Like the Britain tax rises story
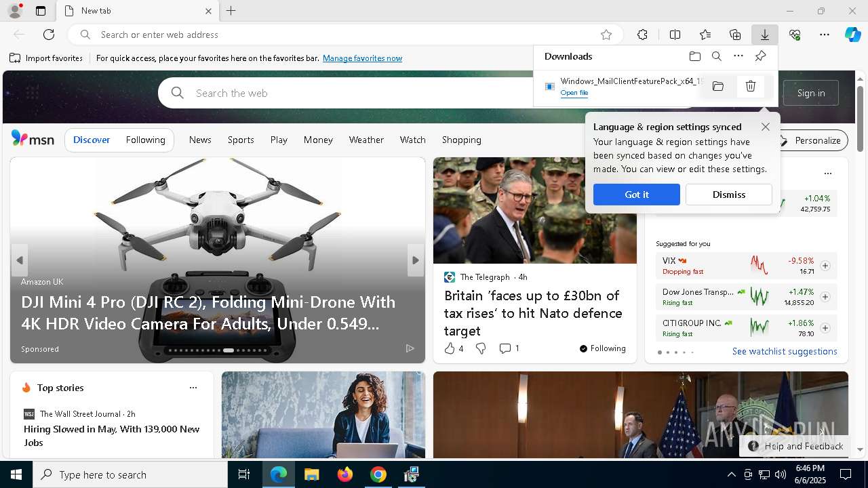The width and height of the screenshot is (868, 488). click(x=449, y=348)
